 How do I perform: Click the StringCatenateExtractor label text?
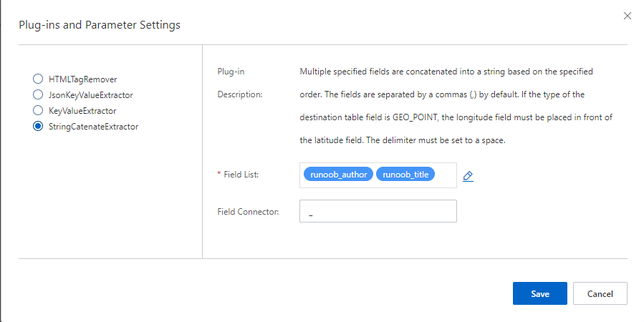point(93,127)
